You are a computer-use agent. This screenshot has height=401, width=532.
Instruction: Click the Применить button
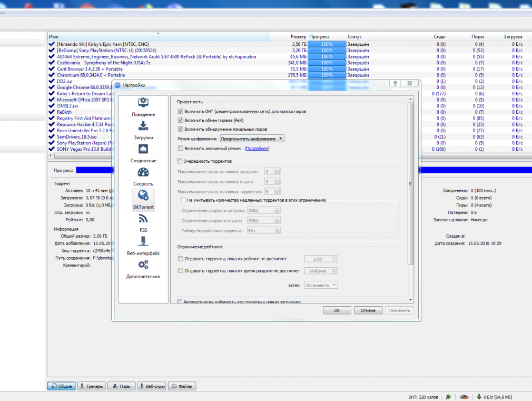coord(399,310)
